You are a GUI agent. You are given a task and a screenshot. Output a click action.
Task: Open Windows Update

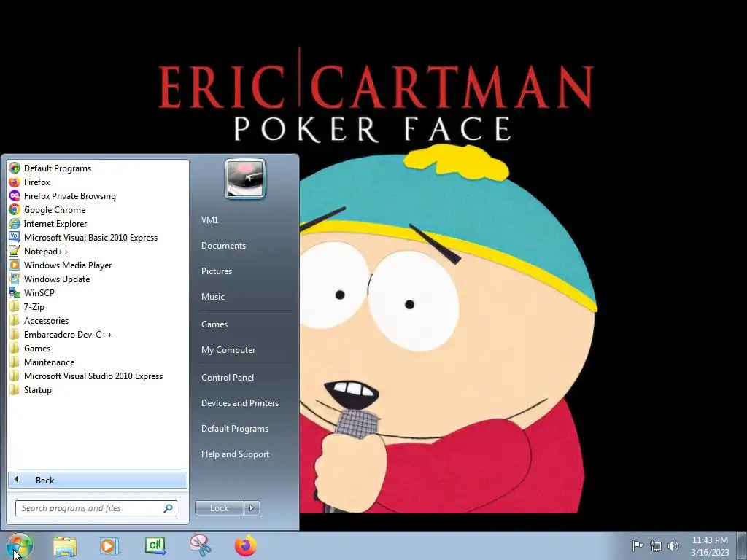click(x=98, y=279)
